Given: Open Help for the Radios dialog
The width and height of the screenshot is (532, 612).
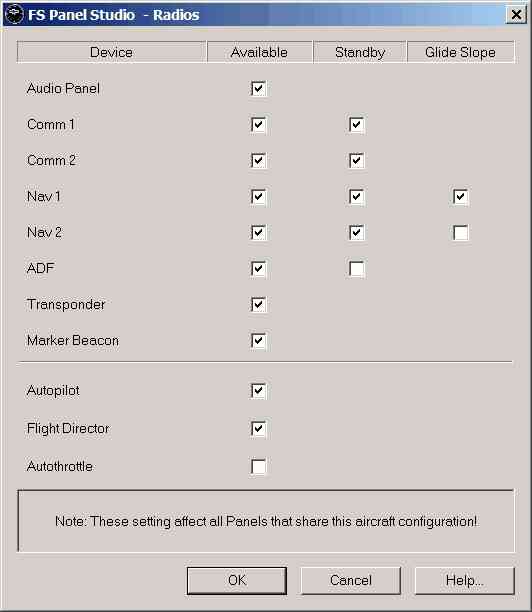Looking at the screenshot, I should coord(464,580).
